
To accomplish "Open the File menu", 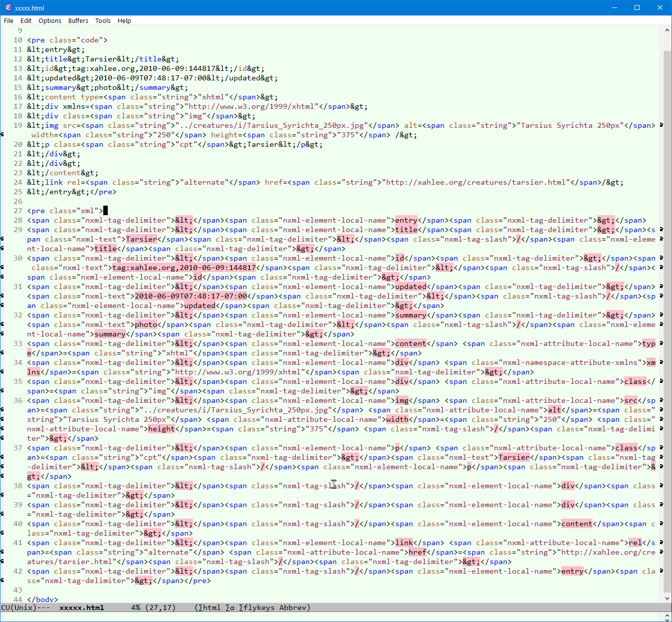I will (8, 20).
